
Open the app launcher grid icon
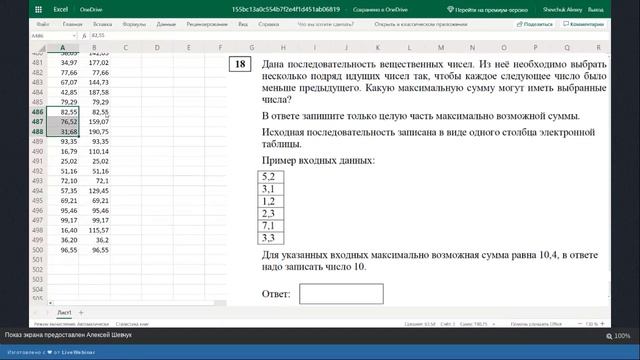[38, 9]
